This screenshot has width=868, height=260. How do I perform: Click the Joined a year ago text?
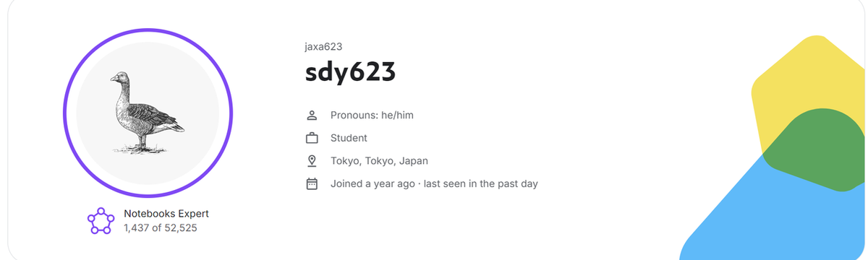(x=372, y=184)
